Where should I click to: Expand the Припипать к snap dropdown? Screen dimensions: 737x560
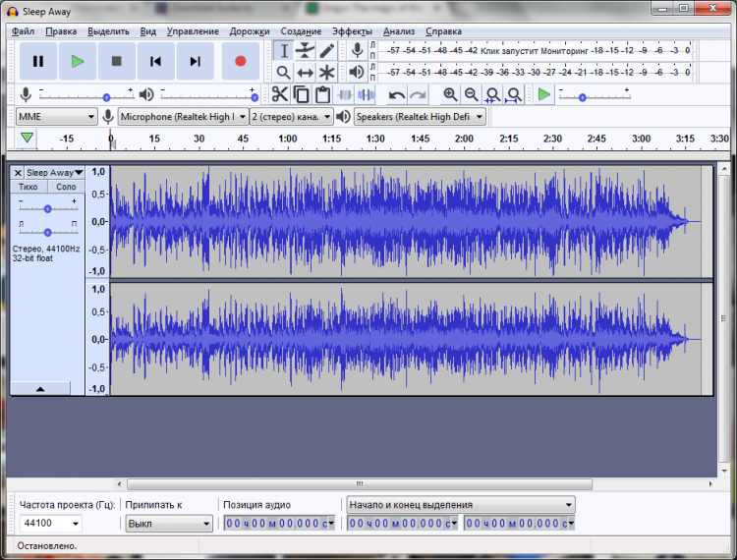tap(168, 524)
